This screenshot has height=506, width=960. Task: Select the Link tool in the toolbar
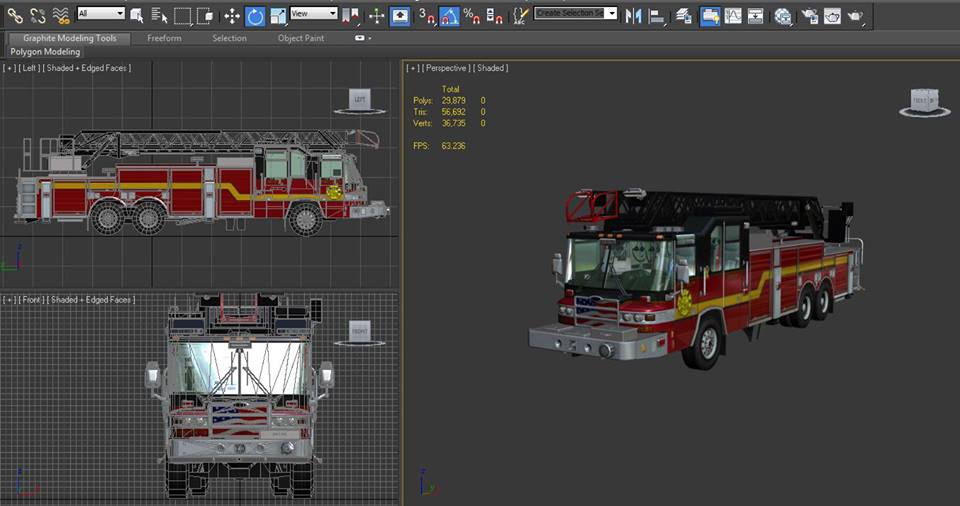click(x=13, y=15)
